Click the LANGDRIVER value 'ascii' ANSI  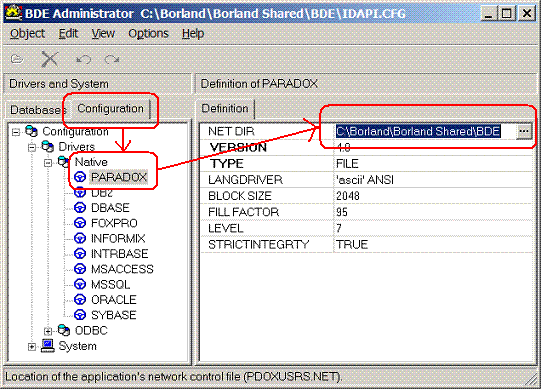(x=365, y=180)
